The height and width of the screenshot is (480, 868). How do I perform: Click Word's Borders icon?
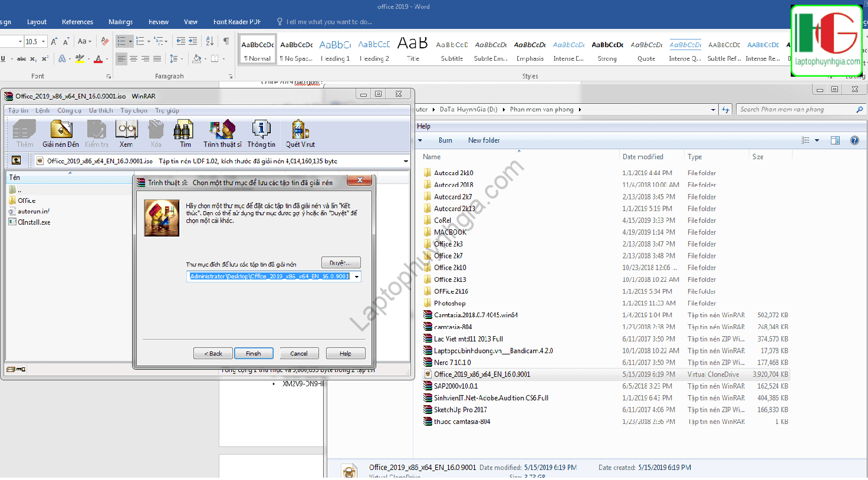215,59
